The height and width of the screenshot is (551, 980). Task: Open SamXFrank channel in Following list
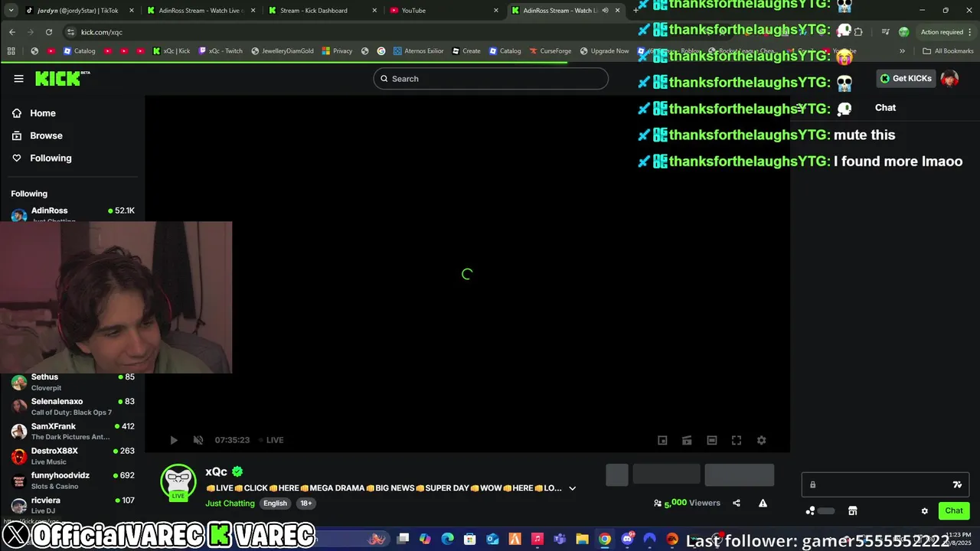click(73, 431)
